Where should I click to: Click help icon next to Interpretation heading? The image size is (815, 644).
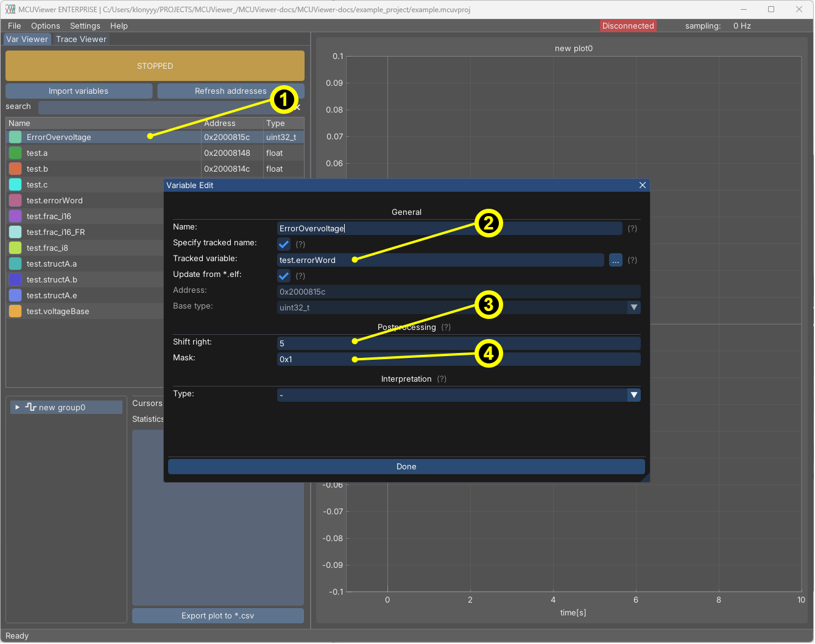tap(442, 379)
